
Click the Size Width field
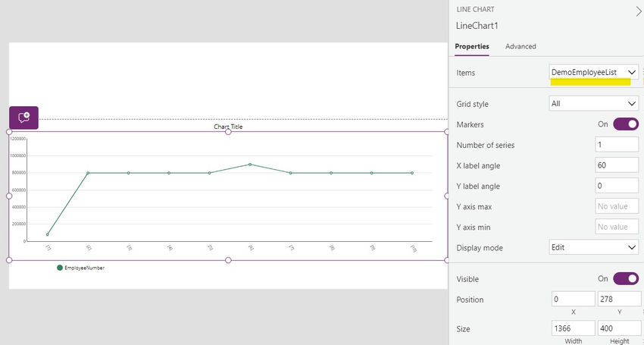574,328
